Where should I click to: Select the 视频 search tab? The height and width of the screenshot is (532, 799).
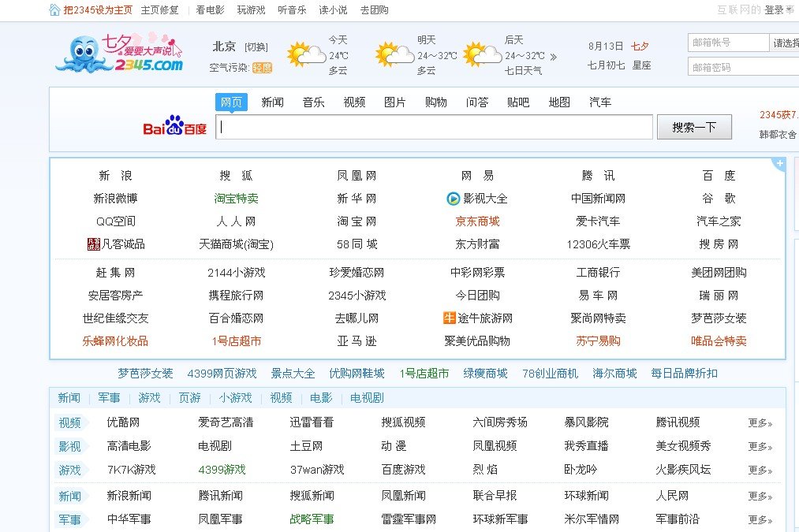354,102
